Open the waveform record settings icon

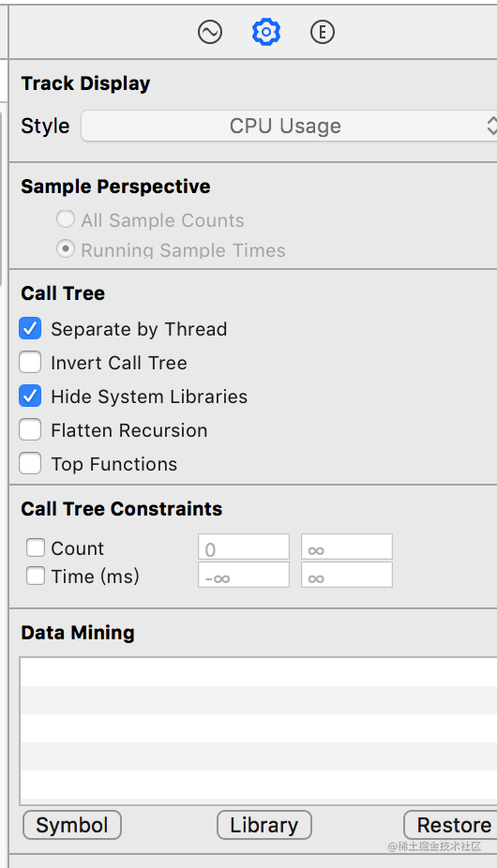click(210, 32)
